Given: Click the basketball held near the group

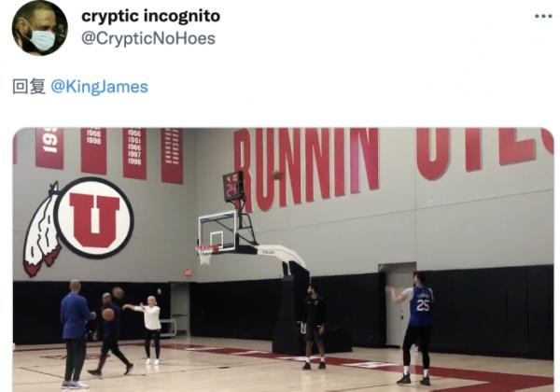Looking at the screenshot, I should pos(107,315).
